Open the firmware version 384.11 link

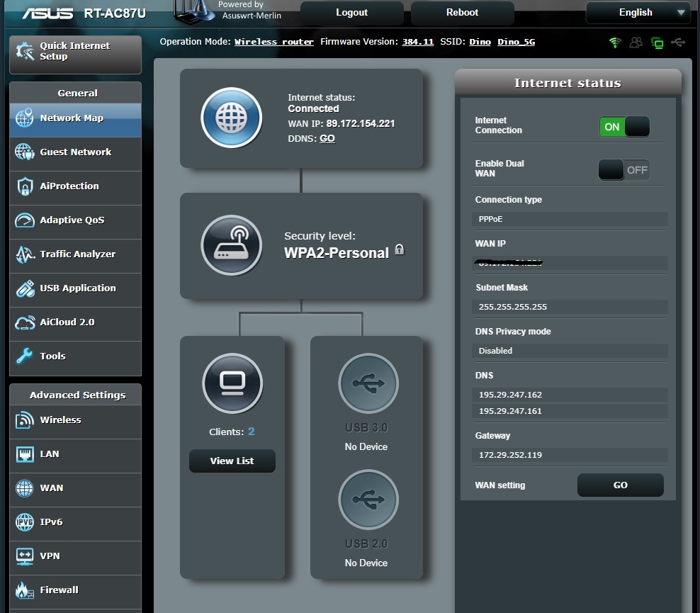tap(417, 42)
